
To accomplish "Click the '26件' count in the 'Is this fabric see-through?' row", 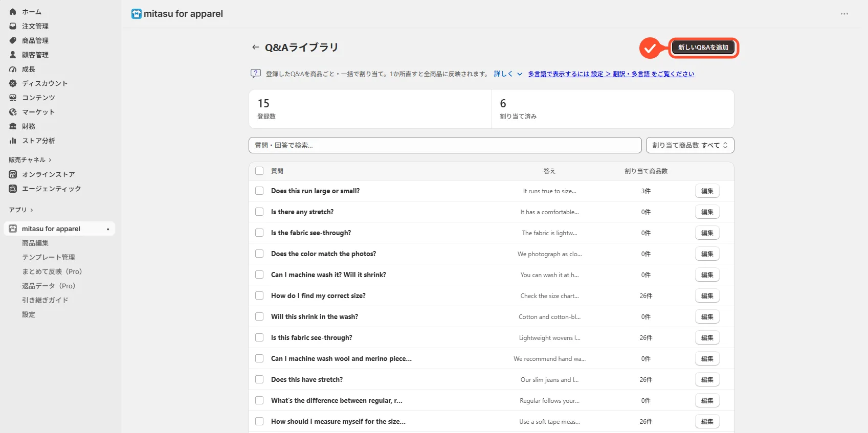I will click(646, 338).
